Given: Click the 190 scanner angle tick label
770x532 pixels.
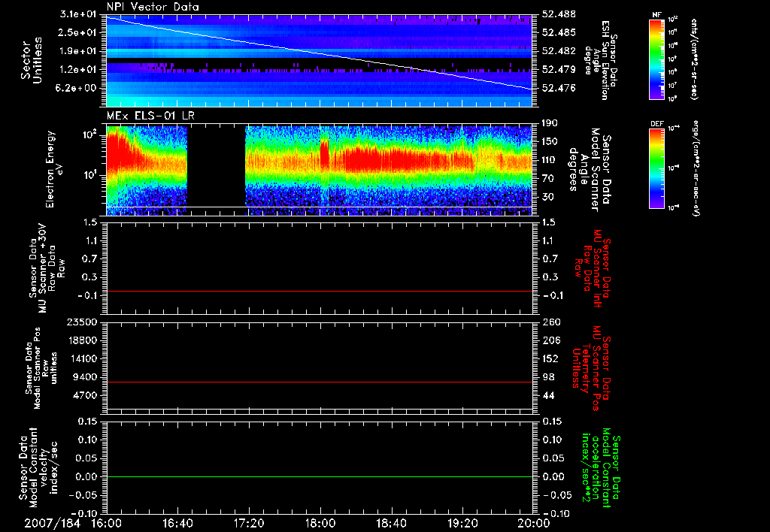Looking at the screenshot, I should point(549,123).
